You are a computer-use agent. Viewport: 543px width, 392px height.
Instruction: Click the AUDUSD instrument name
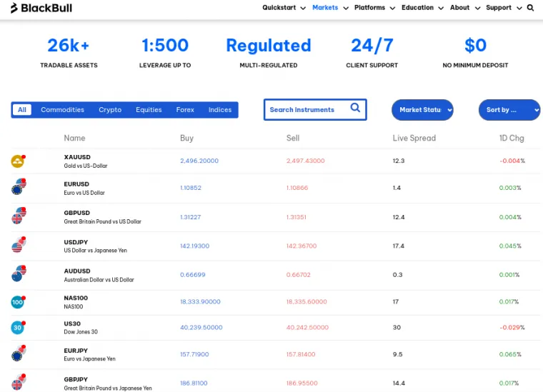coord(77,271)
